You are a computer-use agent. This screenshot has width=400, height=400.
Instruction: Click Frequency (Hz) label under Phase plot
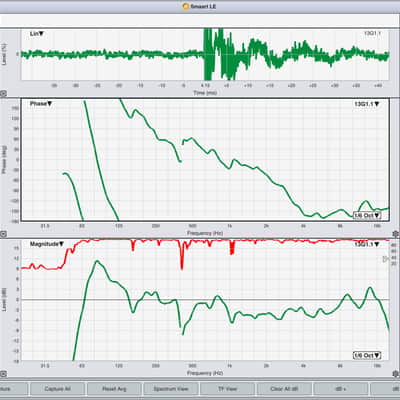click(x=205, y=233)
